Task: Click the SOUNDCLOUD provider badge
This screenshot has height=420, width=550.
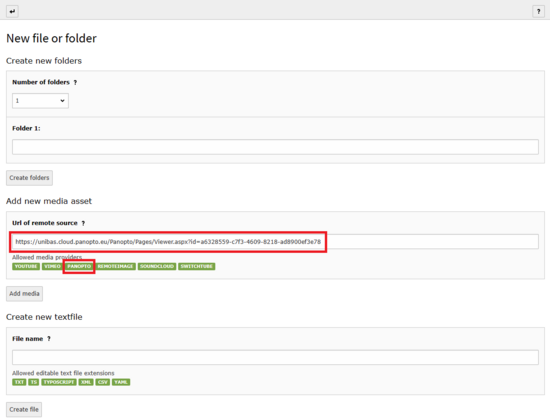Action: [x=157, y=266]
